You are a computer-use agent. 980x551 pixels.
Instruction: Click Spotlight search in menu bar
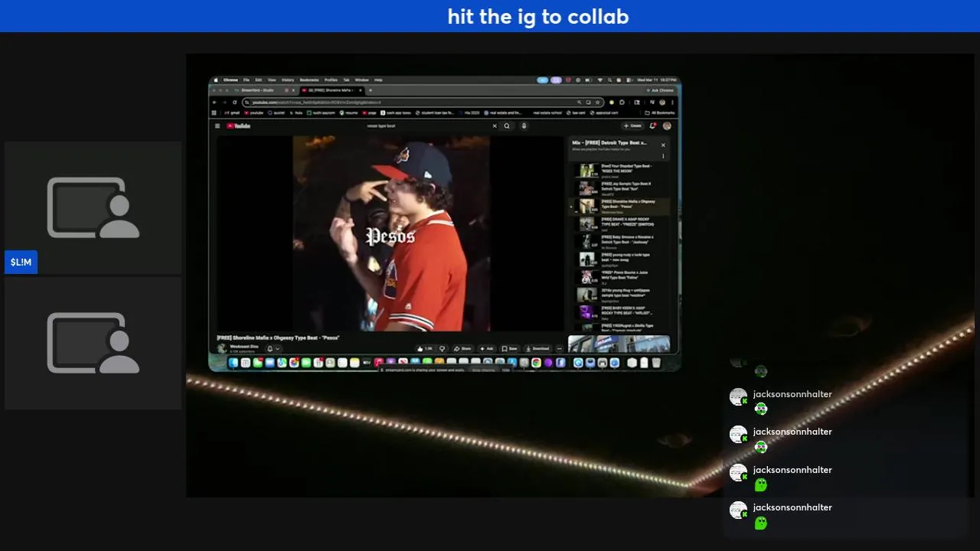coord(609,80)
